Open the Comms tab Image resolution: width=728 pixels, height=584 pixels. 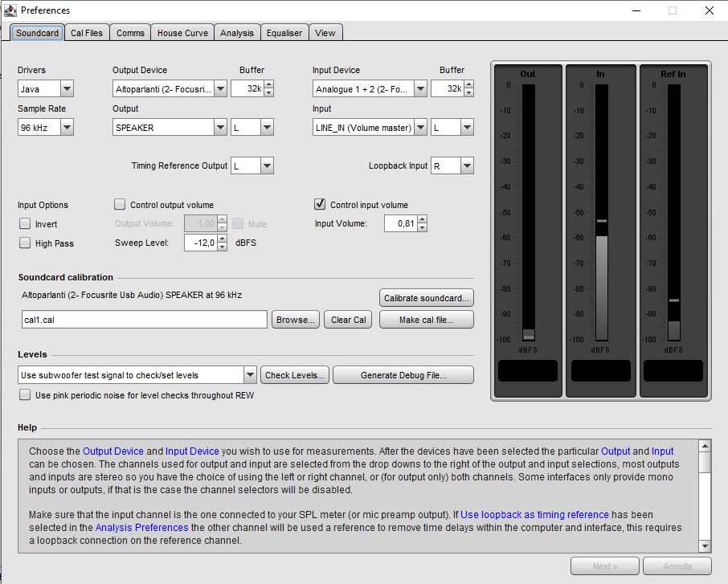130,33
